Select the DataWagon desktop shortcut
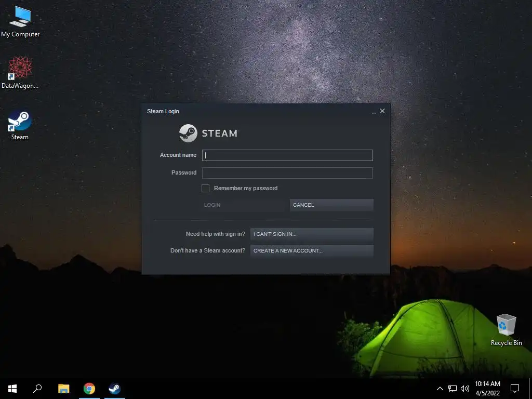 coord(20,73)
